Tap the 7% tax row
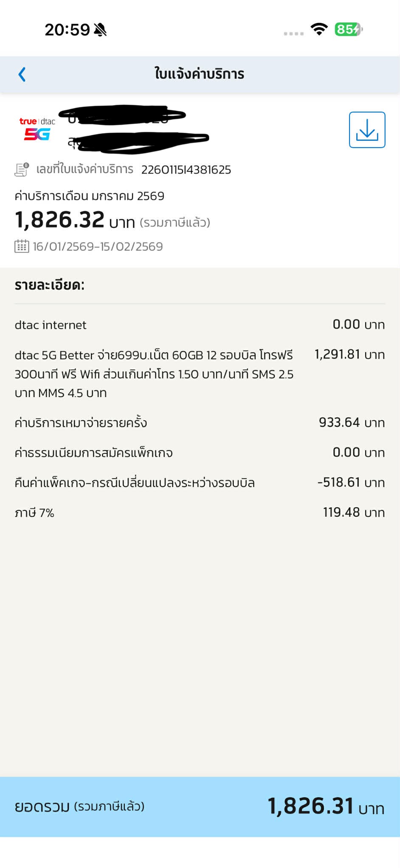 coord(200,512)
